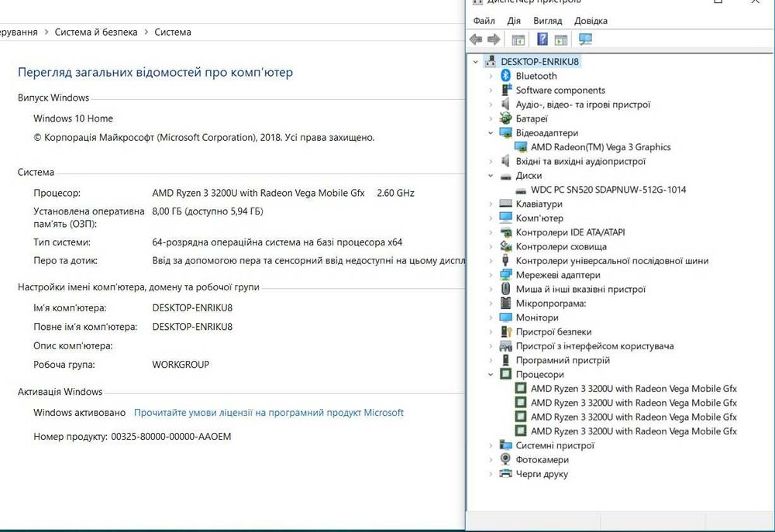The image size is (775, 532).
Task: Click the Комп'ютер category icon
Action: point(505,218)
